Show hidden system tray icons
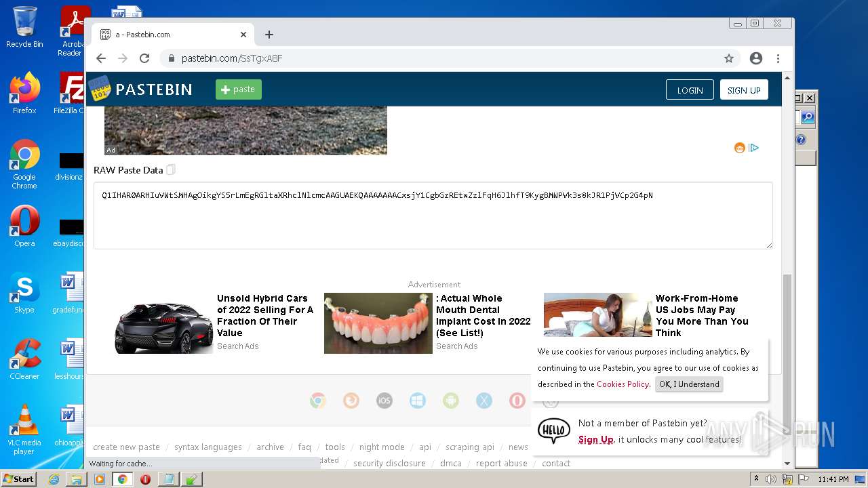 [756, 479]
